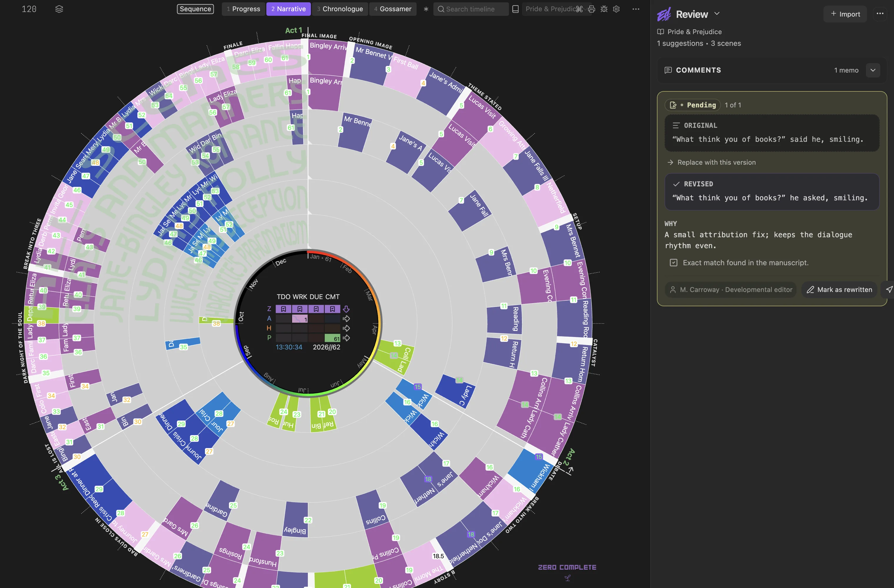Expand the Review title dropdown chevron
This screenshot has height=588, width=894.
click(x=717, y=14)
